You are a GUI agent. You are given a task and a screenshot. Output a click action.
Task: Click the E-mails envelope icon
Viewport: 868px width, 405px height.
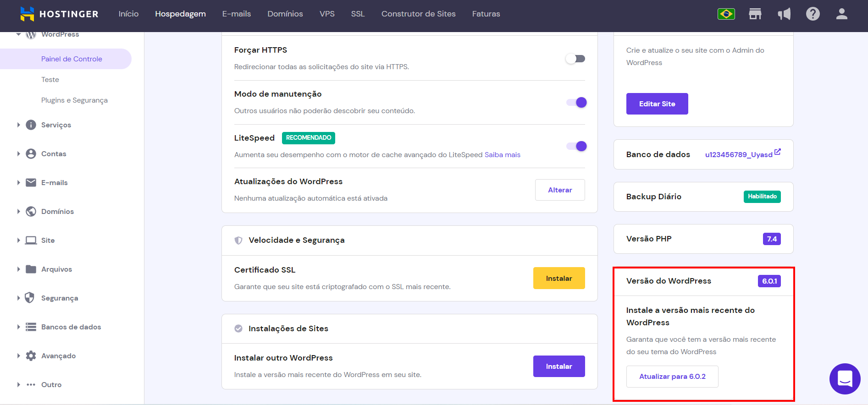point(31,183)
